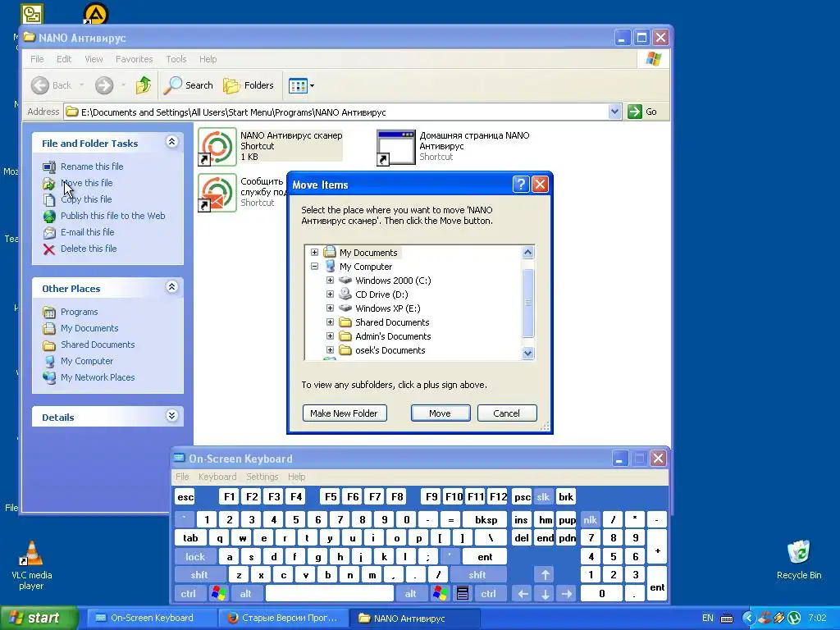The width and height of the screenshot is (840, 630).
Task: Click the Move Items tree scrollbar down arrow
Action: pyautogui.click(x=527, y=353)
